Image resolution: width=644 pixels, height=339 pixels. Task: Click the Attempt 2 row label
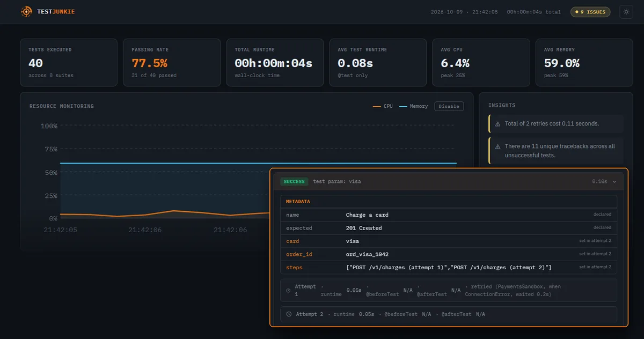(x=310, y=314)
